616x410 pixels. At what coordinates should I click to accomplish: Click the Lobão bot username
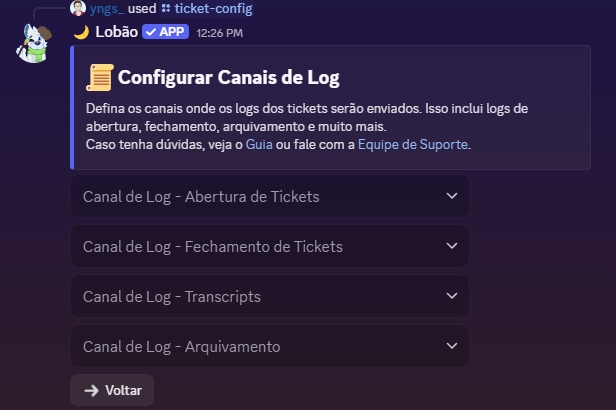pos(116,32)
